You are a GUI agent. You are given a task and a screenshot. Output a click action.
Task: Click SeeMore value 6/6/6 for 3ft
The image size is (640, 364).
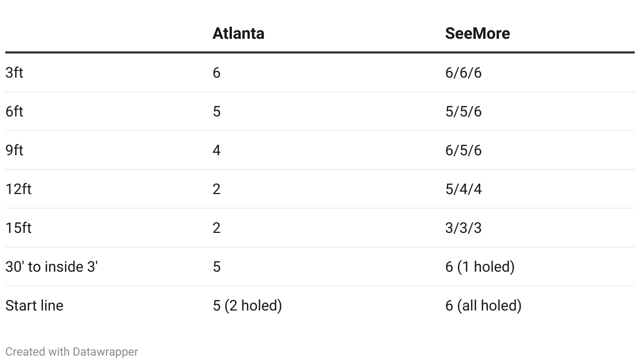click(463, 72)
